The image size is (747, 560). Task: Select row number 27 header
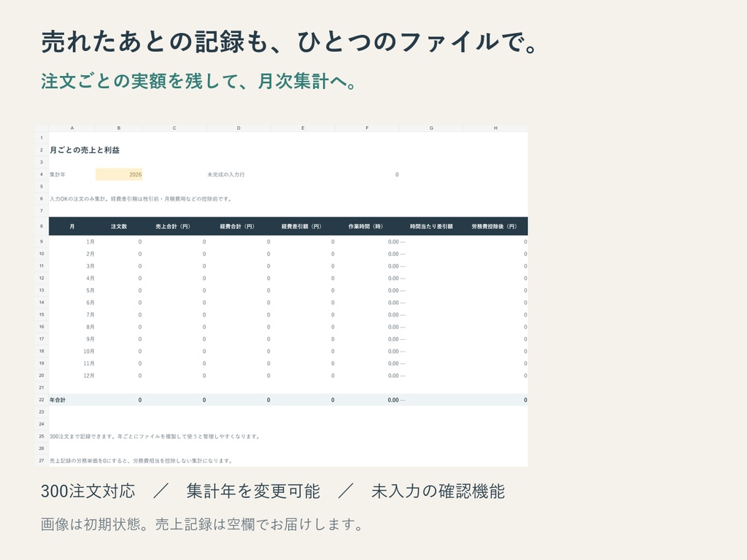[42, 461]
